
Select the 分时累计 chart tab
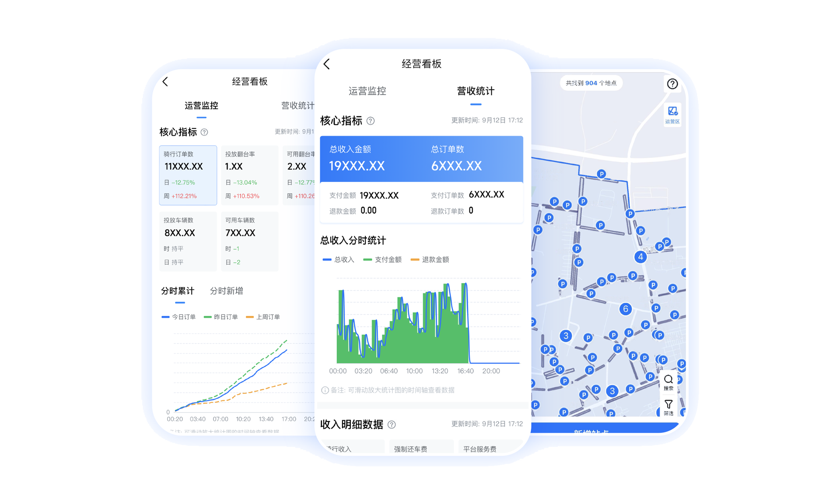point(178,291)
